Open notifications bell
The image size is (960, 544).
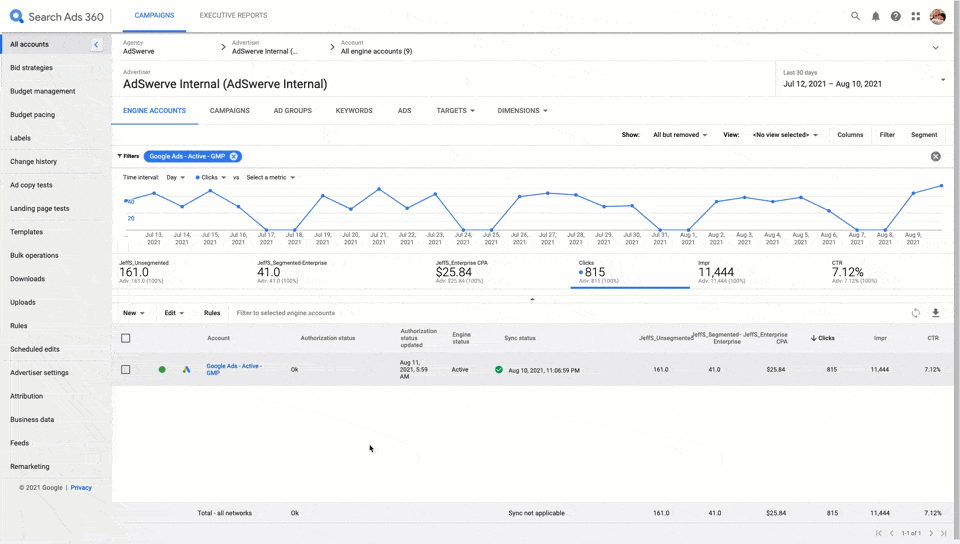[x=876, y=17]
